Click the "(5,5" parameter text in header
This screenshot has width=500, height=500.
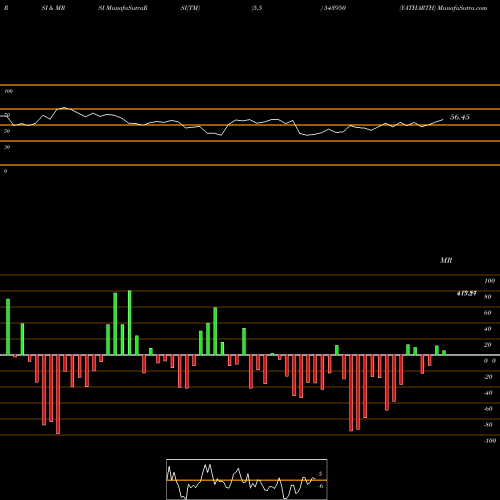point(257,8)
